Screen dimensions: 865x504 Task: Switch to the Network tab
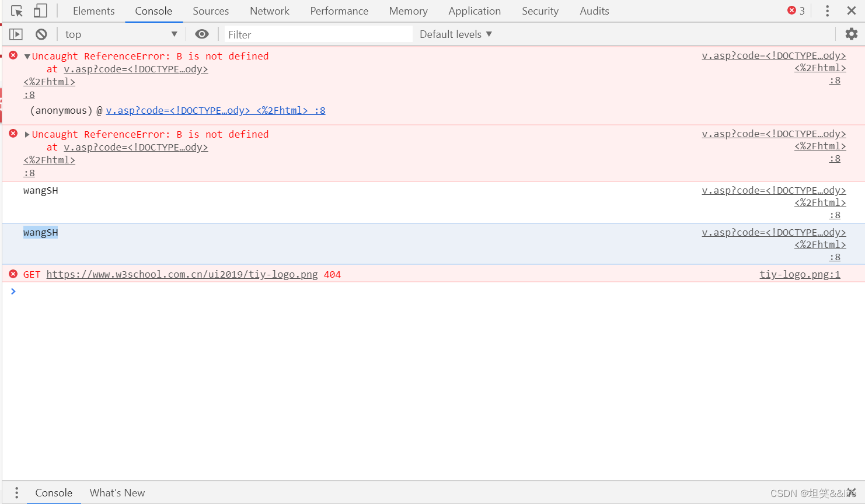[x=269, y=10]
